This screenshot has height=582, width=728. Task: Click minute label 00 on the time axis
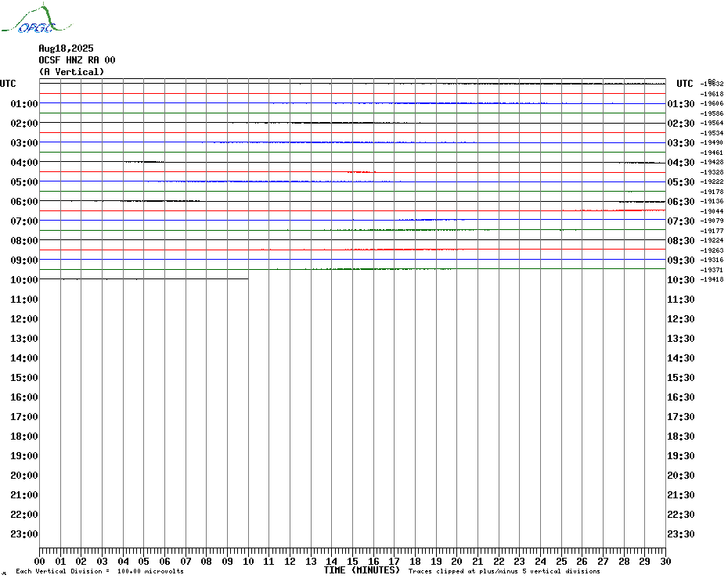coord(39,562)
